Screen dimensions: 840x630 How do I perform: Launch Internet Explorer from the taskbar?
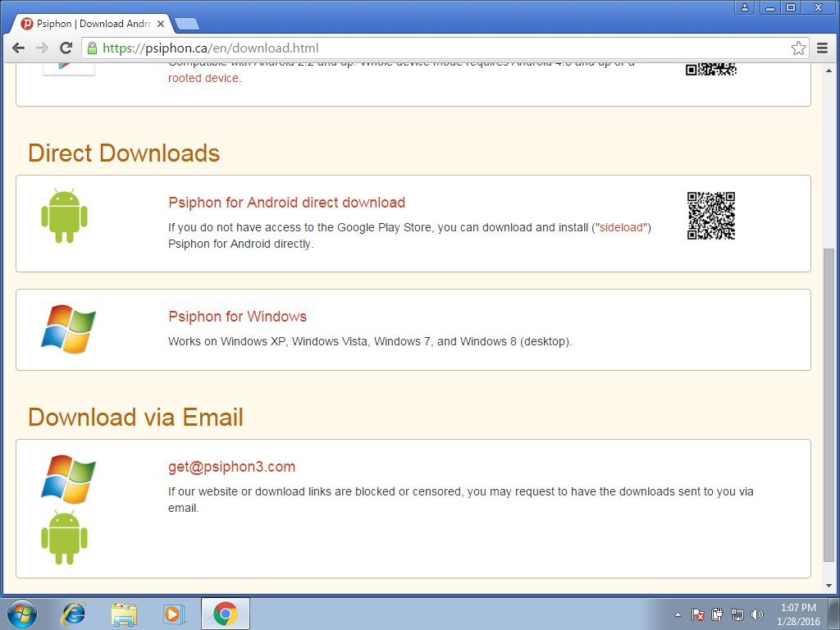74,614
